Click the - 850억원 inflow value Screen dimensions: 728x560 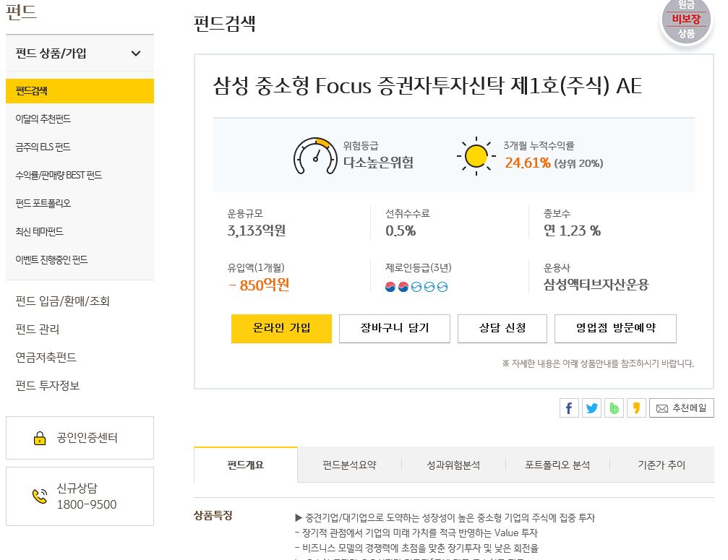259,285
